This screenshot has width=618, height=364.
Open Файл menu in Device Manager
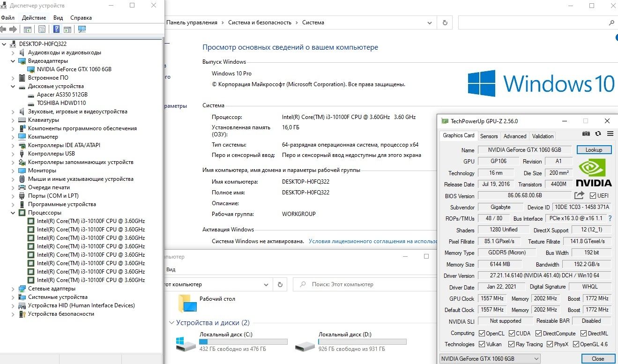click(x=7, y=18)
